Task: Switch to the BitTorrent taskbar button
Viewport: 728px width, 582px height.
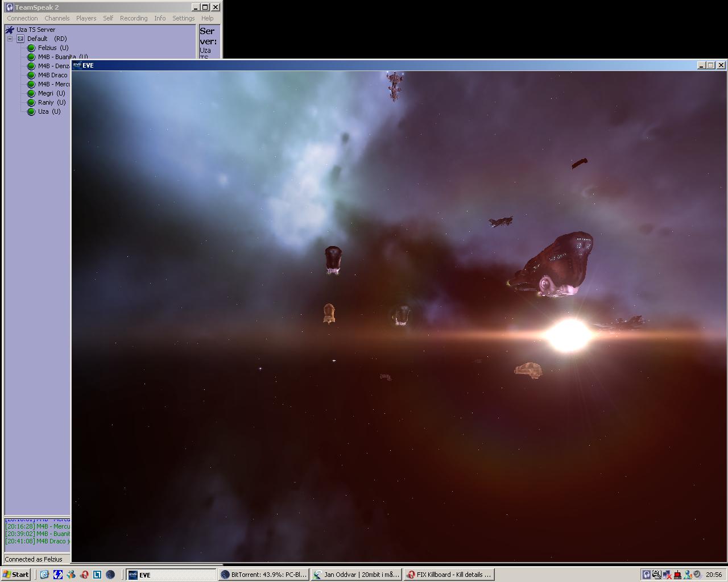Action: (x=264, y=575)
